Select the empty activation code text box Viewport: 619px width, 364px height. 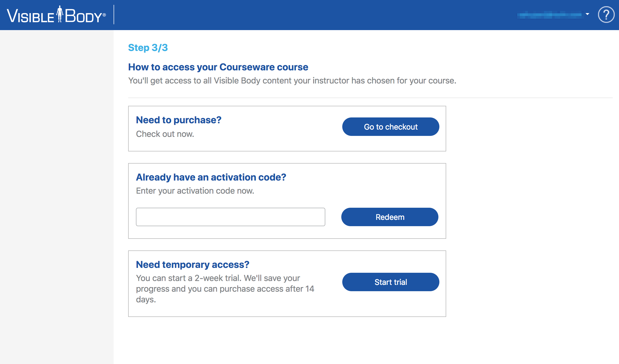coord(230,217)
